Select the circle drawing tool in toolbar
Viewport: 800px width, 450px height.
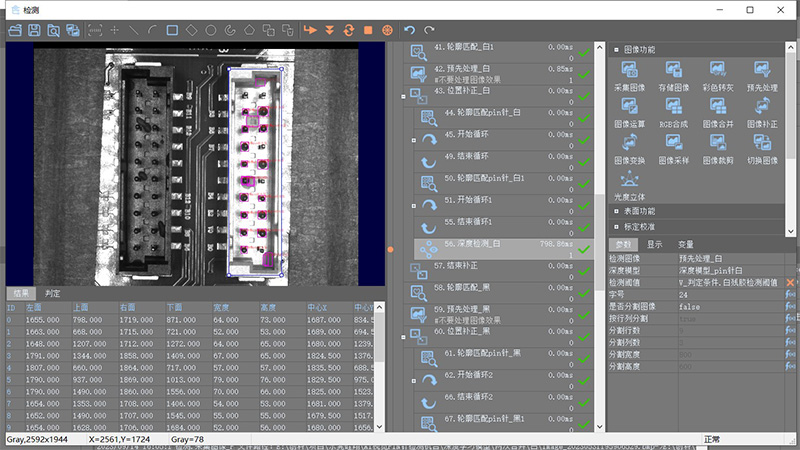211,30
